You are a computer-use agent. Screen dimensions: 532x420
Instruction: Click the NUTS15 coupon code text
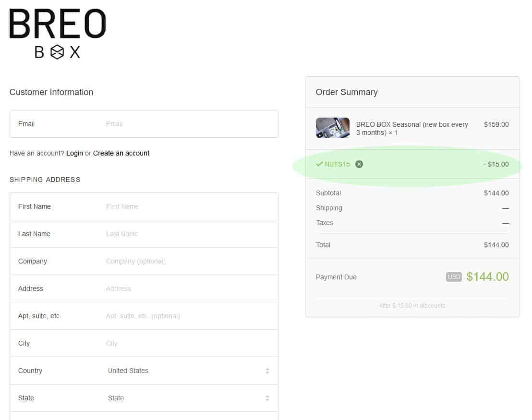pos(337,164)
